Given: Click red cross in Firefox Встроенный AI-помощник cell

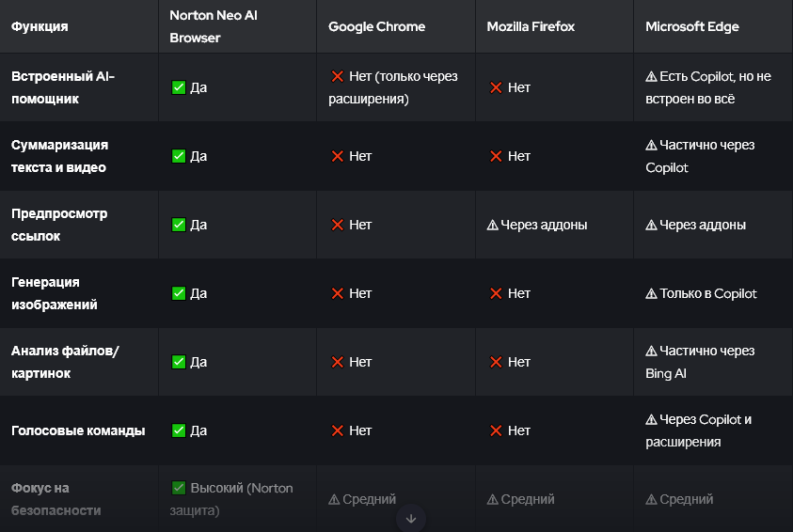Looking at the screenshot, I should (x=496, y=87).
